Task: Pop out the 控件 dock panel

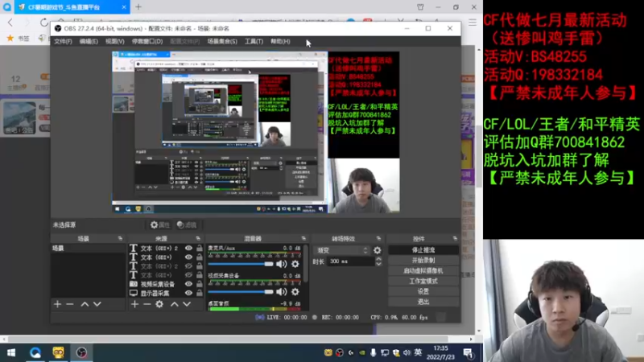Action: [455, 238]
